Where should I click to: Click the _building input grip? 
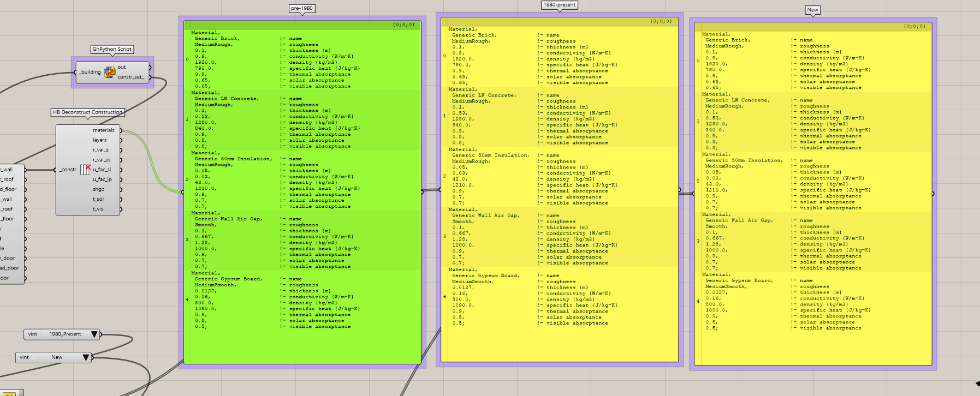[x=75, y=72]
